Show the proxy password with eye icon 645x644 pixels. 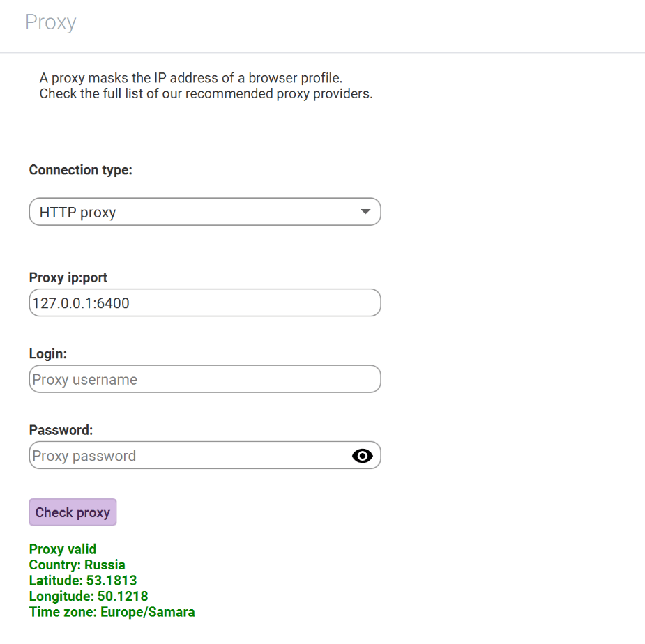click(362, 456)
